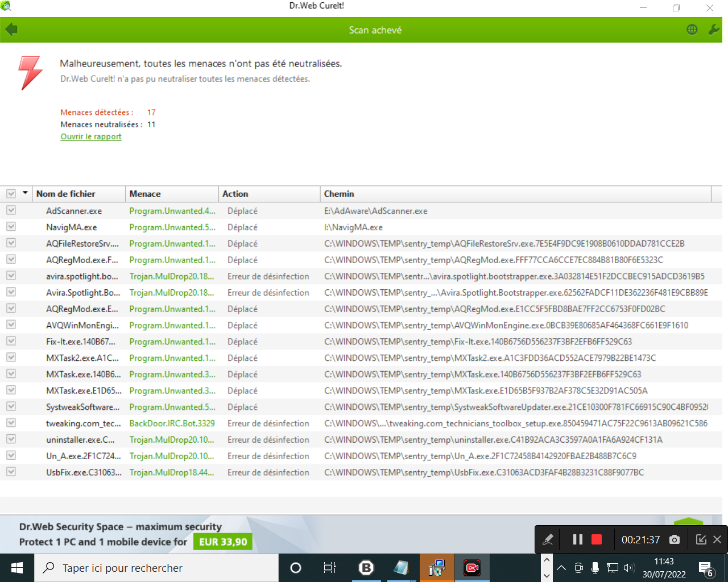
Task: Sort by Nom de fichier column
Action: [79, 194]
